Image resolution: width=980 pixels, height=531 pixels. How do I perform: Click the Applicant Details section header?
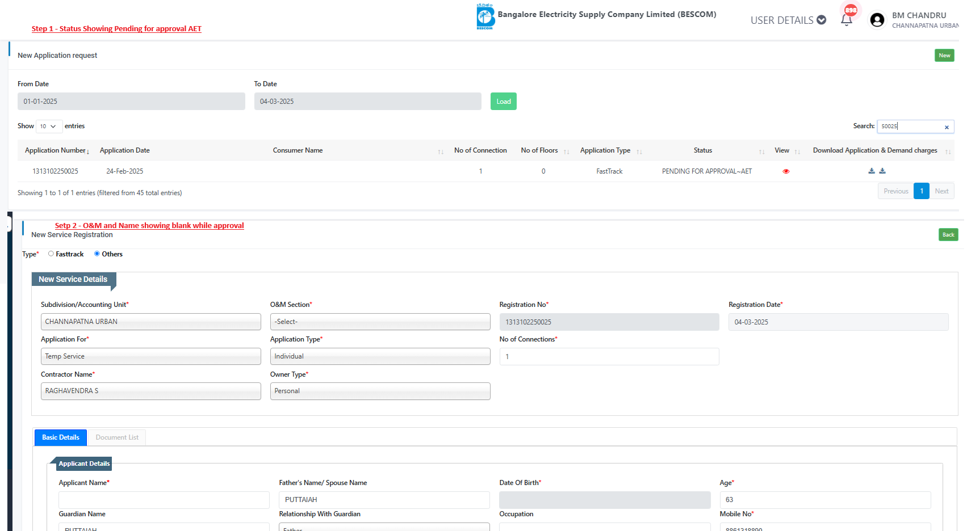[x=84, y=463]
